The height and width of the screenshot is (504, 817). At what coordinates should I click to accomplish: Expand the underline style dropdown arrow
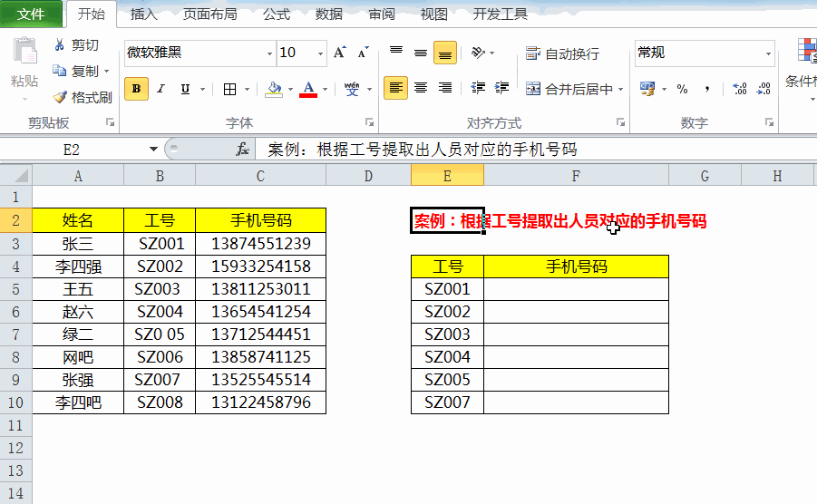click(x=203, y=89)
